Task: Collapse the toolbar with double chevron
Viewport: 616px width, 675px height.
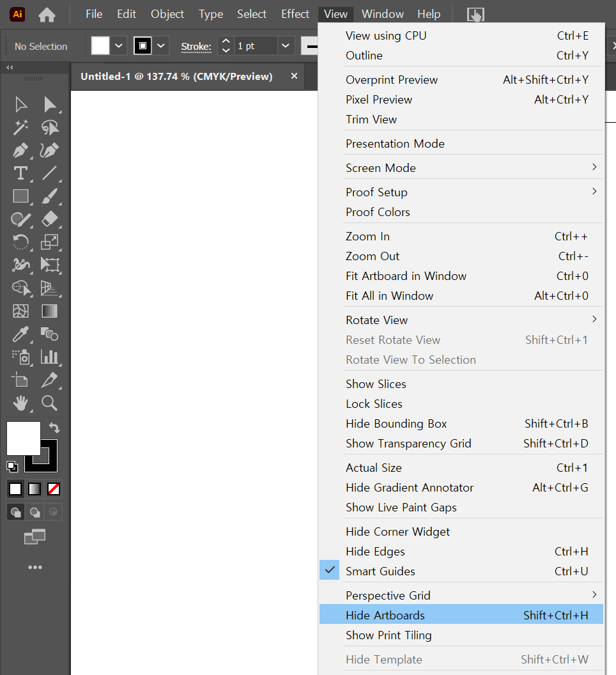Action: (x=10, y=68)
